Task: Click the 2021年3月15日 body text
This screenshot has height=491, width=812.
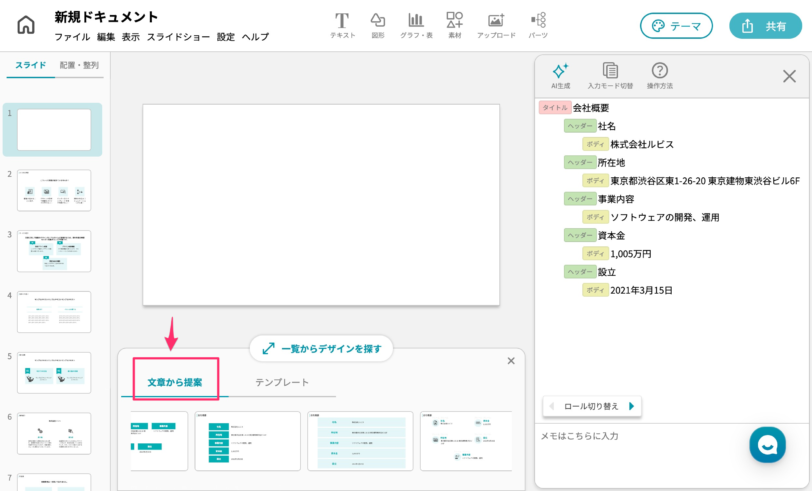Action: click(x=641, y=290)
